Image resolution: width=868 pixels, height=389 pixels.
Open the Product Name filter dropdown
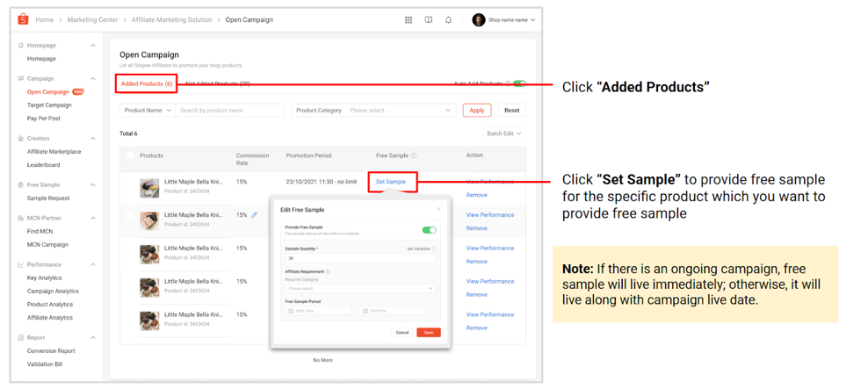(x=148, y=110)
